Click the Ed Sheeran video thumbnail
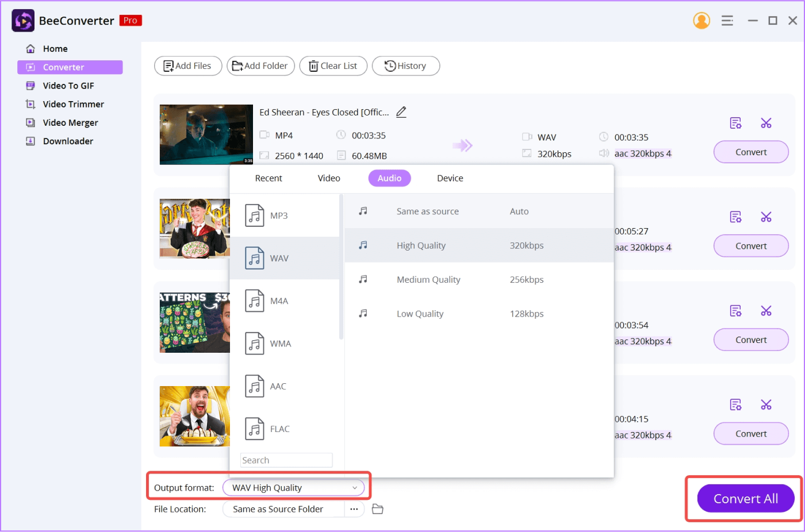Viewport: 805px width, 532px height. (206, 134)
